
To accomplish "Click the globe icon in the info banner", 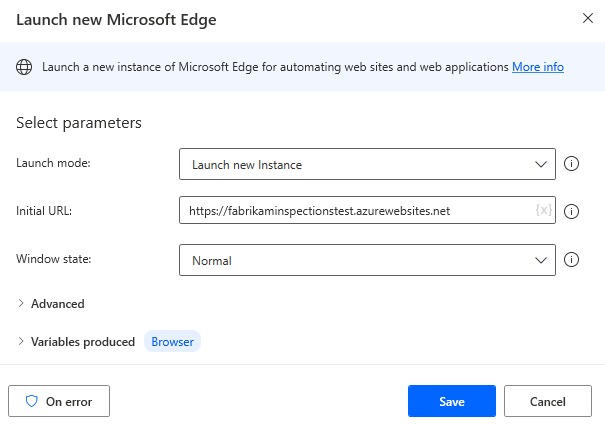I will pyautogui.click(x=24, y=67).
